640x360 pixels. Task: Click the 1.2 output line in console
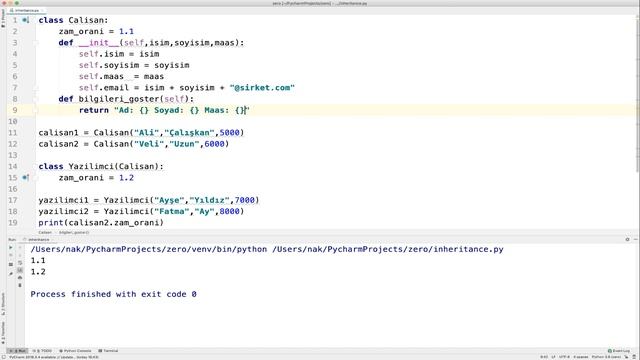pyautogui.click(x=38, y=272)
